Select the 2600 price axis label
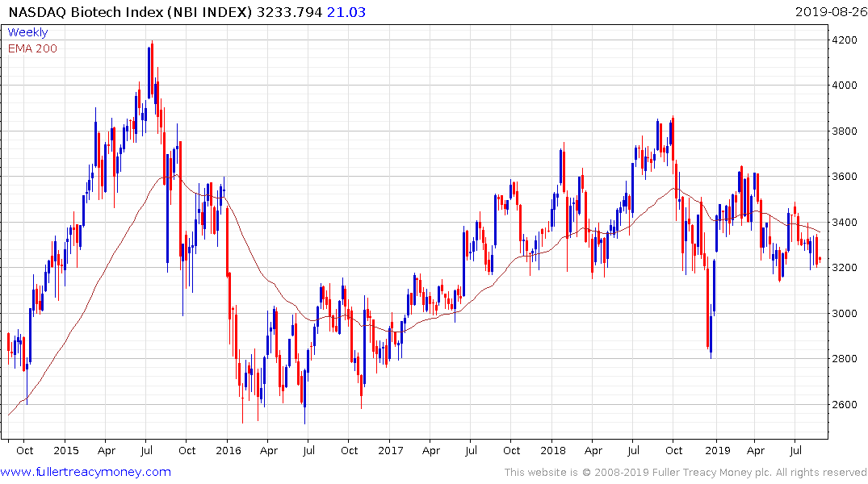The width and height of the screenshot is (868, 484). click(x=845, y=405)
